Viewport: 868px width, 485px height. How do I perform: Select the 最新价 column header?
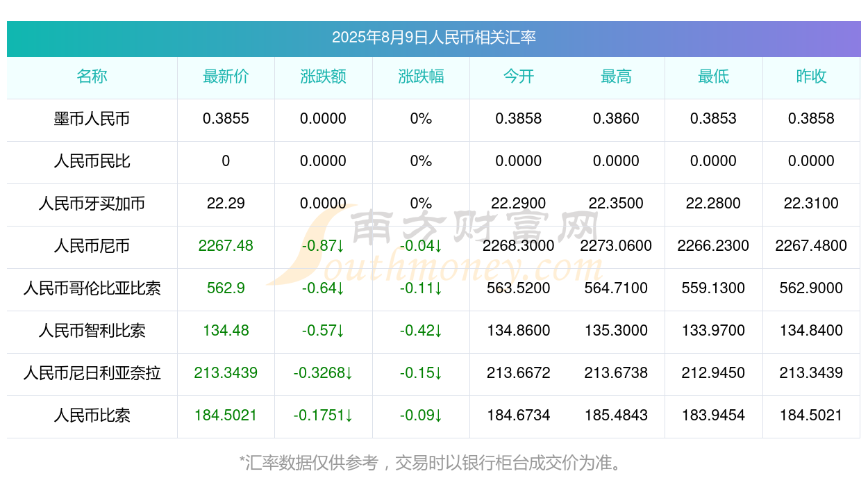(x=226, y=76)
